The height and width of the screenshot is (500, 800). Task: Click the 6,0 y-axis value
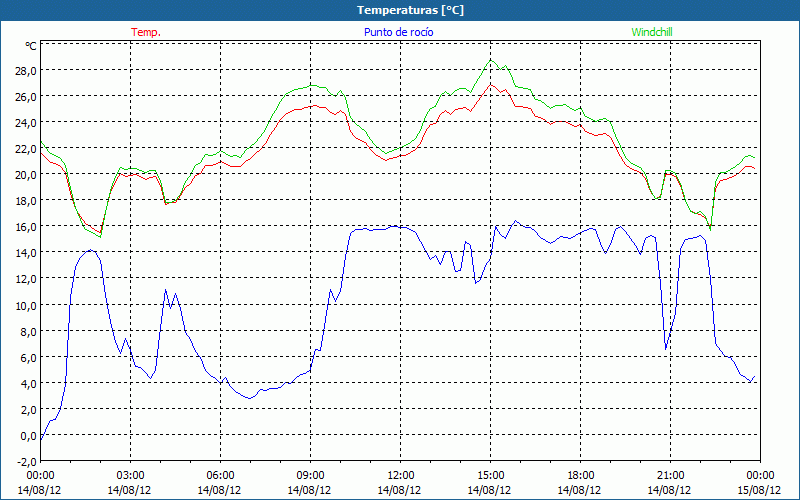point(28,357)
